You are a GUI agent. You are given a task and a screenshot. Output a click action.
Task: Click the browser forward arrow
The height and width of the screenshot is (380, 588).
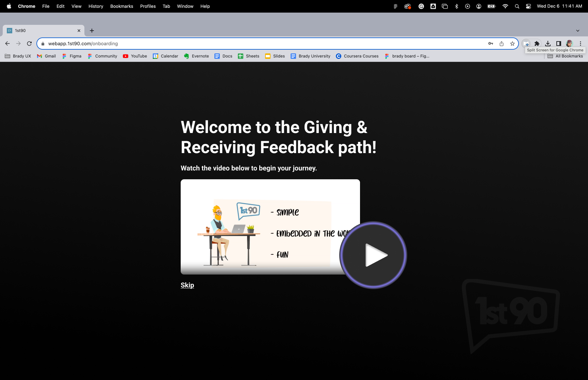click(x=18, y=44)
